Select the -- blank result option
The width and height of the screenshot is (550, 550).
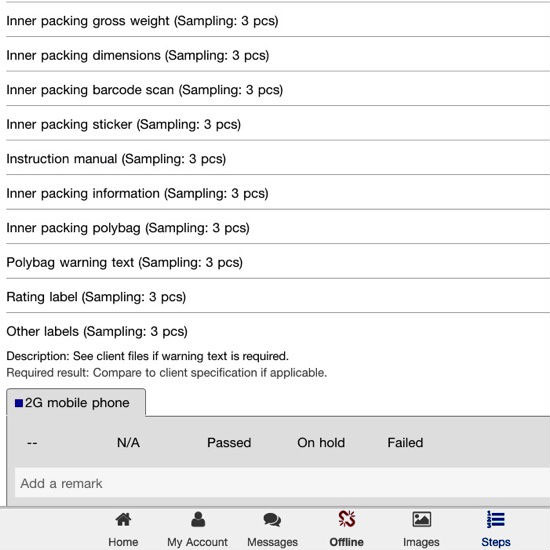(32, 443)
